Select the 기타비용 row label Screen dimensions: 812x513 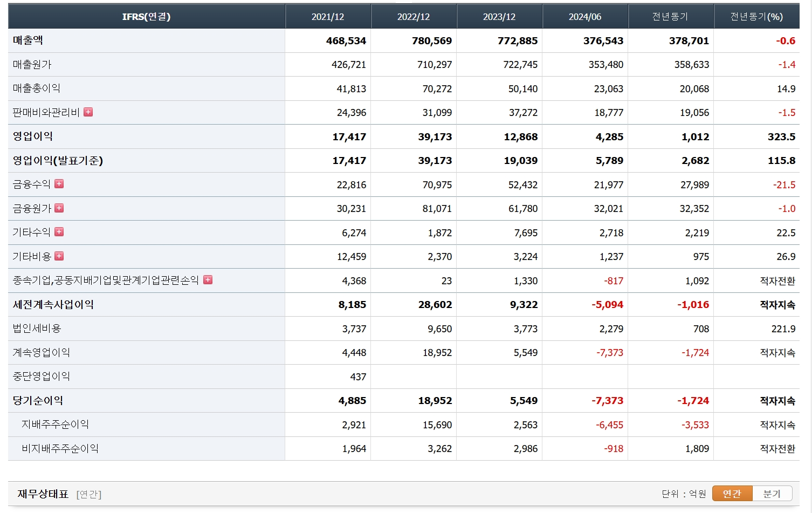pos(32,257)
